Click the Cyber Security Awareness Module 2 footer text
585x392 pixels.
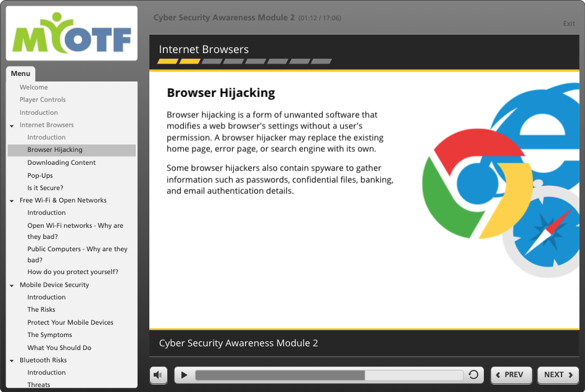[x=238, y=343]
